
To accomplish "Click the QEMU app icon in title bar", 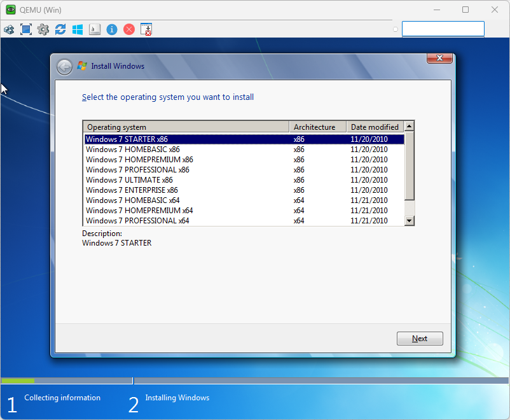I will (x=10, y=10).
